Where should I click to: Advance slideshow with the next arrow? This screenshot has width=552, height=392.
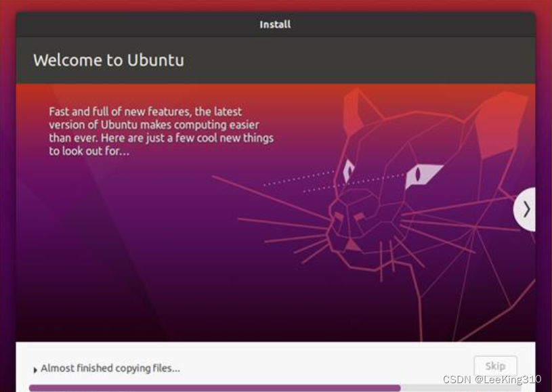click(x=525, y=209)
